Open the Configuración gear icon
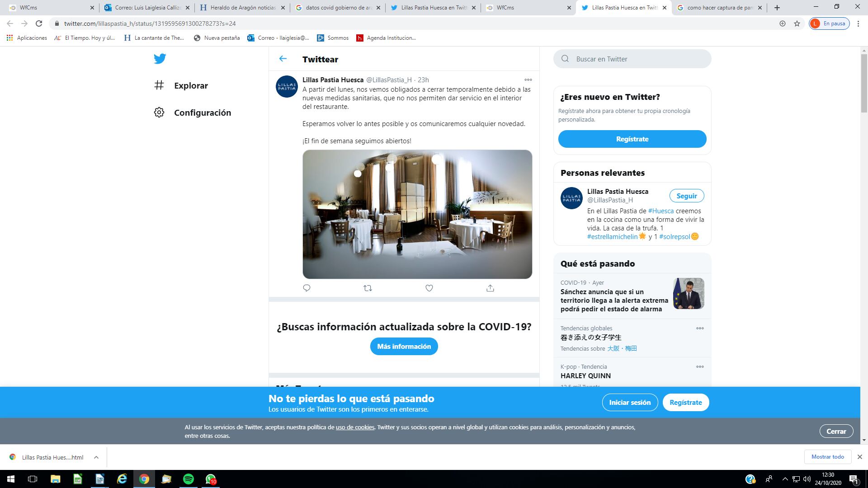Image resolution: width=868 pixels, height=488 pixels. pyautogui.click(x=159, y=113)
